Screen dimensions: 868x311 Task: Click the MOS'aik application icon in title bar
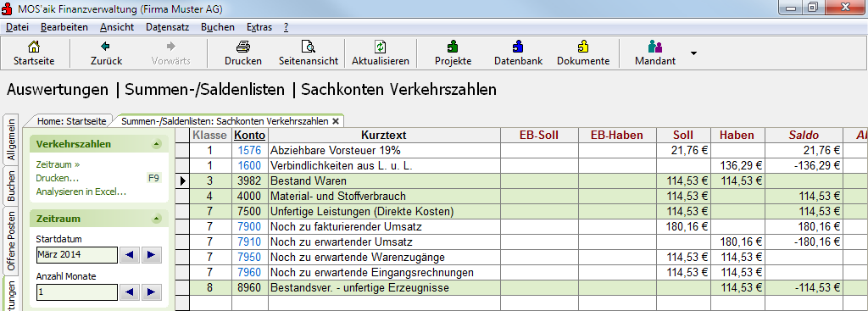pos(8,8)
